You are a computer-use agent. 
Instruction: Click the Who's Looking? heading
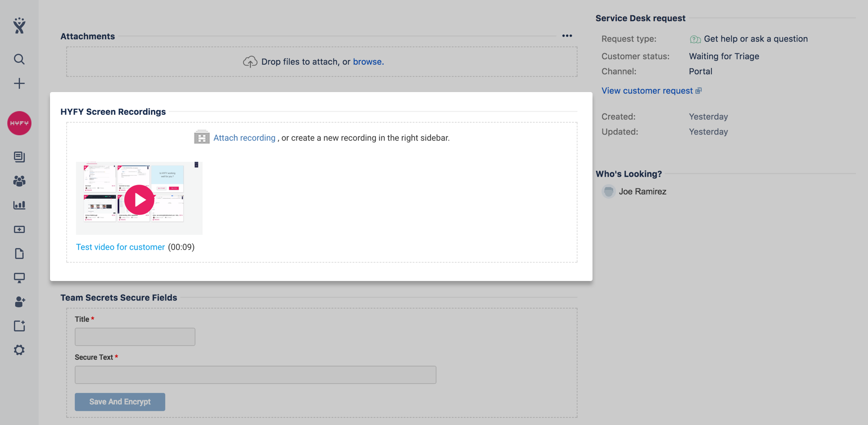coord(629,174)
